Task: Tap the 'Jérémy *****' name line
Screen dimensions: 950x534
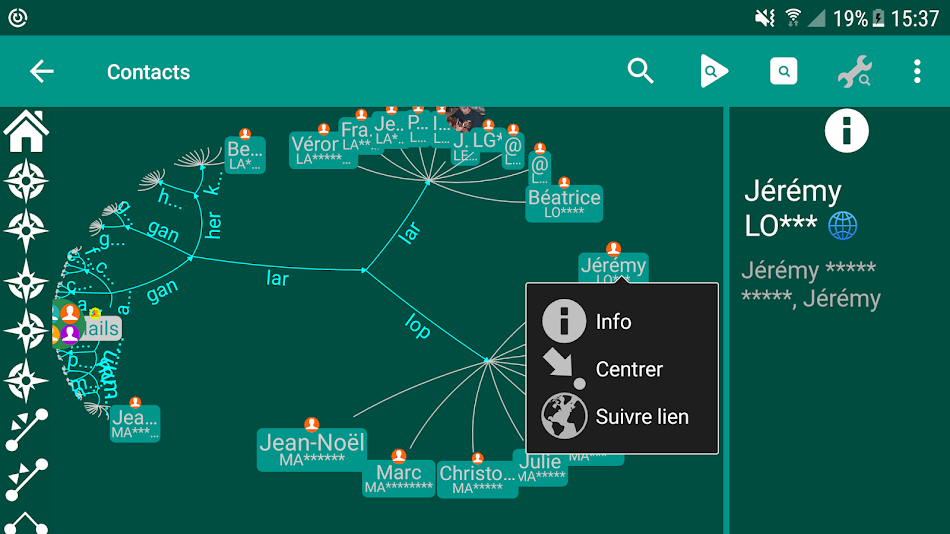Action: [x=808, y=270]
